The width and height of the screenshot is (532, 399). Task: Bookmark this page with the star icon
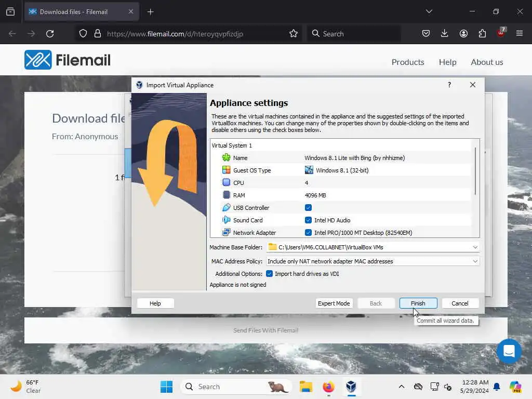pos(294,34)
